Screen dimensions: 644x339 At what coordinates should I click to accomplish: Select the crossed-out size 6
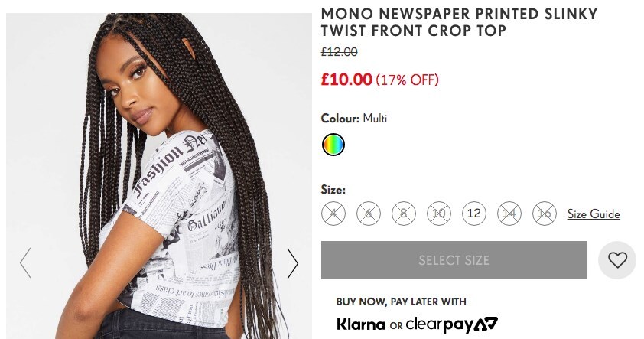369,214
